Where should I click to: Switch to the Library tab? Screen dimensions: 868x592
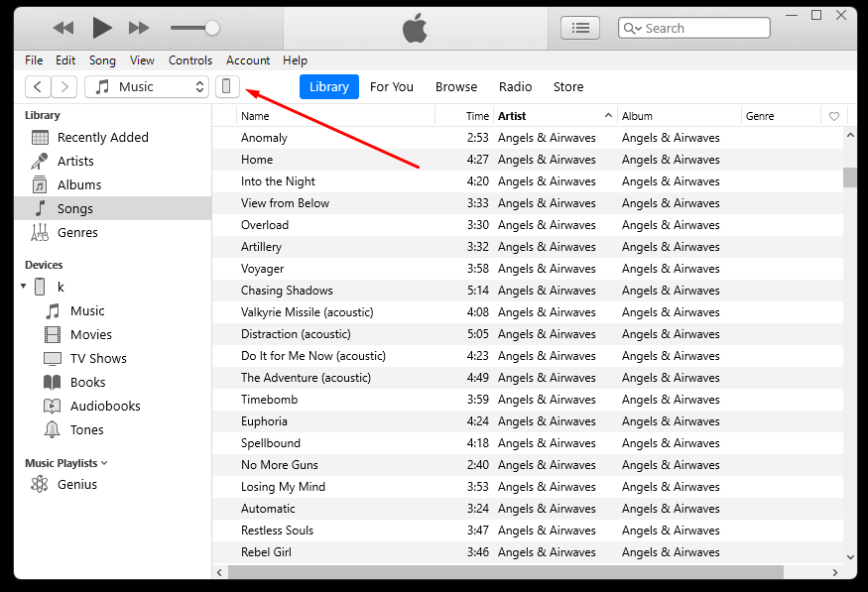pos(328,87)
